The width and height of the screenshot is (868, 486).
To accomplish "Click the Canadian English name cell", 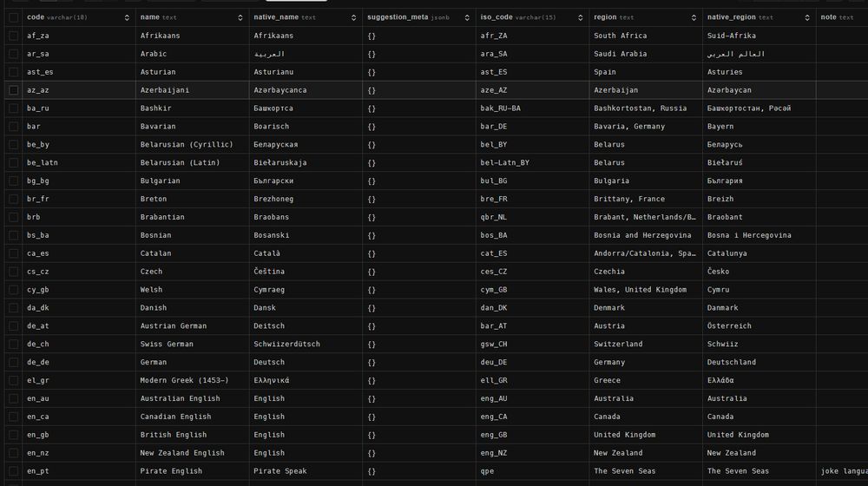I will click(x=192, y=417).
